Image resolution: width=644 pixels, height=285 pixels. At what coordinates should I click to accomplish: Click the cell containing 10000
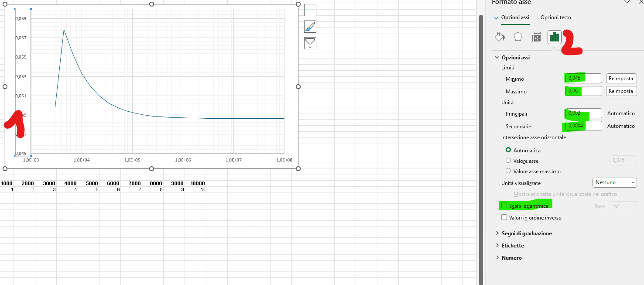coord(195,183)
